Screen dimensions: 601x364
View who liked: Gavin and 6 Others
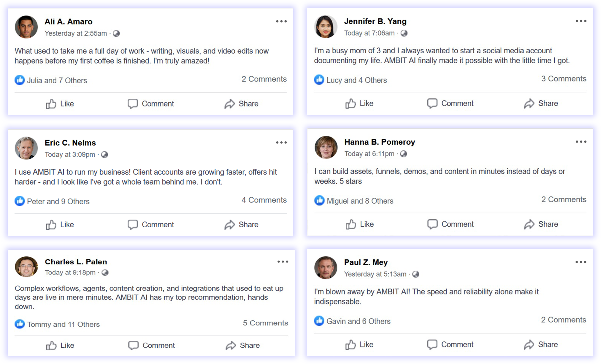click(x=358, y=321)
